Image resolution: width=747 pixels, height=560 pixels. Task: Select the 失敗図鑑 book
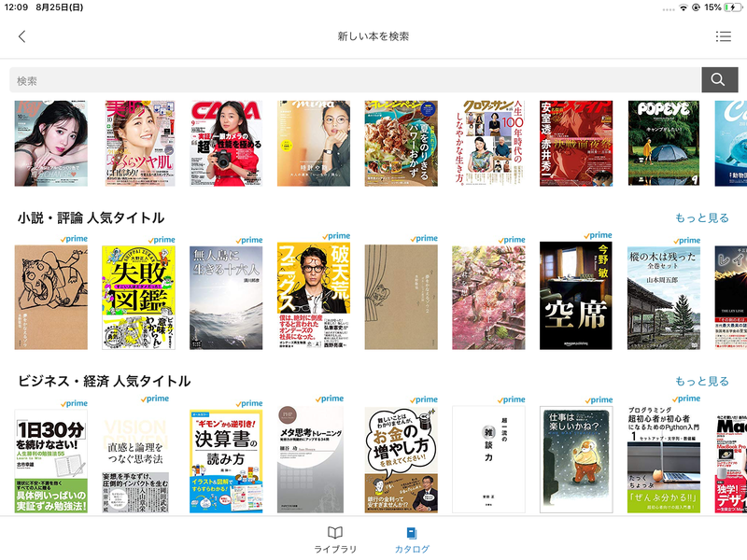138,298
